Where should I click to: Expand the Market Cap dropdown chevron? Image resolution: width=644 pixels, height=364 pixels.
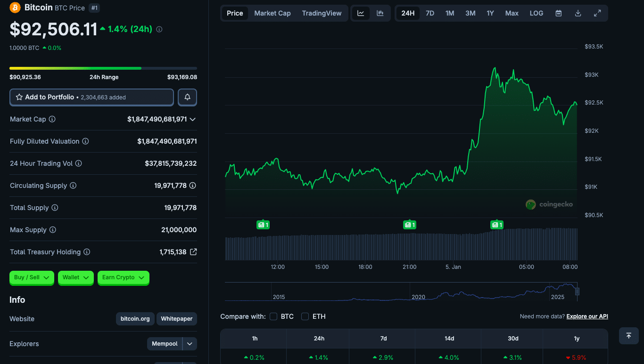(x=193, y=119)
